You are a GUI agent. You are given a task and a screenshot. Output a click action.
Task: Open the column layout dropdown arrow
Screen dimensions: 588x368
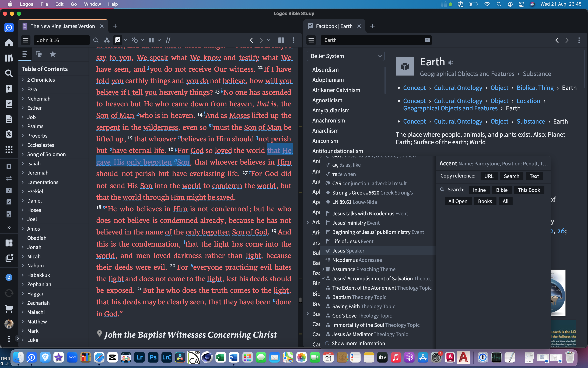point(159,40)
